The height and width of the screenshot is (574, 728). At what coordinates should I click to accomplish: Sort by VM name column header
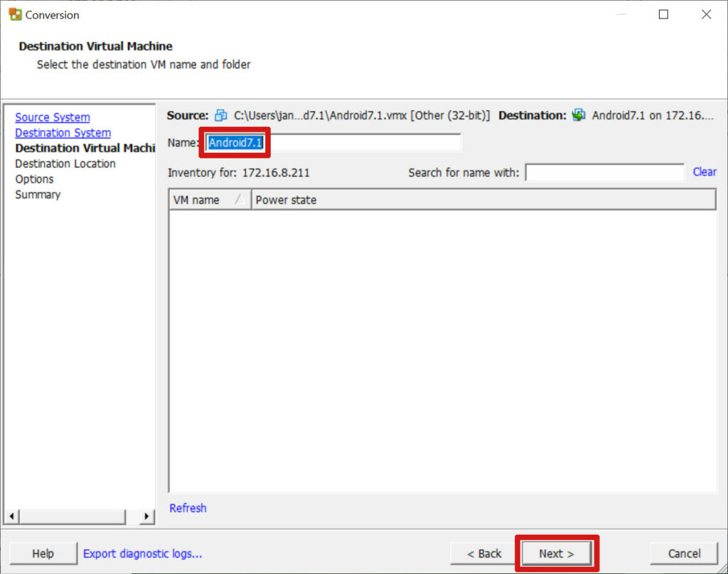[x=210, y=200]
